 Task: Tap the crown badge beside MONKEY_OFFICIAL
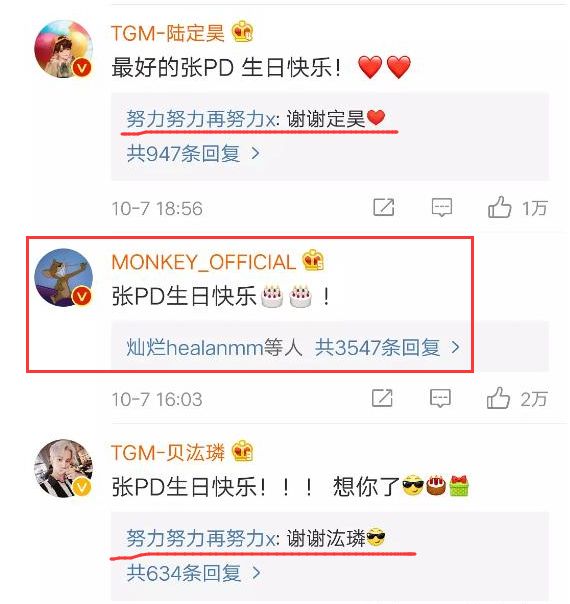point(313,260)
